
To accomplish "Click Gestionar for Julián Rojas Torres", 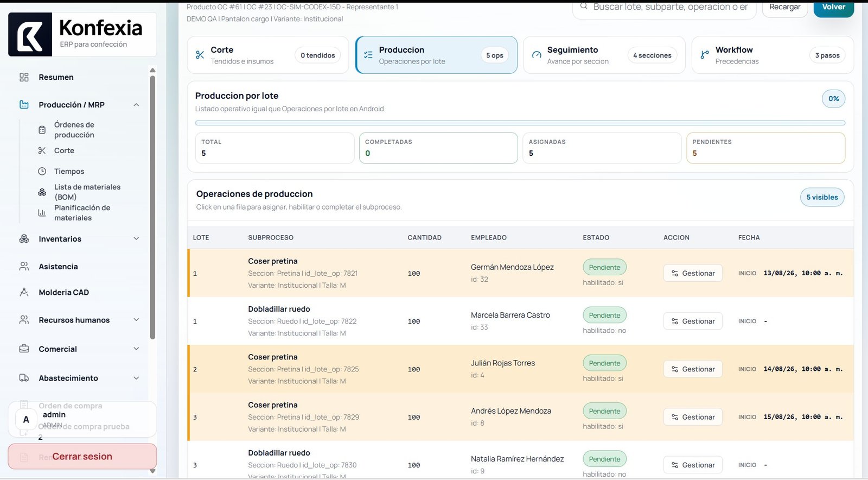I will [693, 369].
